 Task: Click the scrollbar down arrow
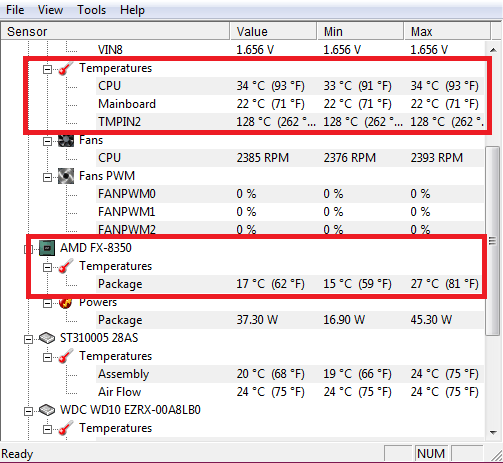coord(493,433)
